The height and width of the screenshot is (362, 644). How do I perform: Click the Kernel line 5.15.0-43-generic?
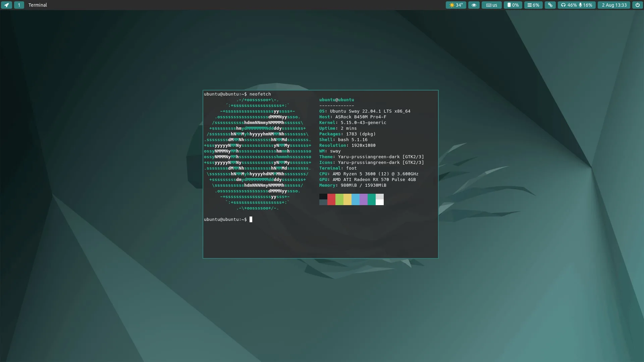coord(353,123)
